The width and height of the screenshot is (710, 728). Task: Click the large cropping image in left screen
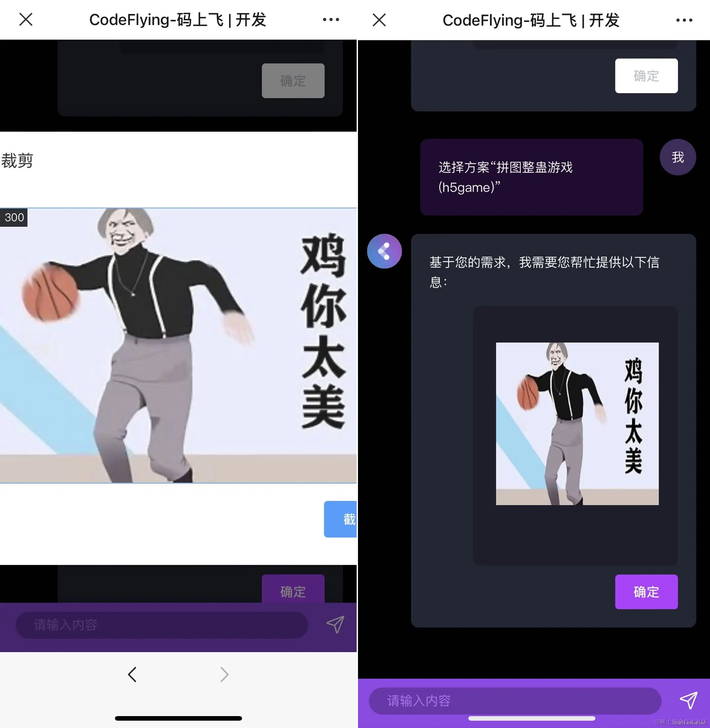pyautogui.click(x=178, y=345)
